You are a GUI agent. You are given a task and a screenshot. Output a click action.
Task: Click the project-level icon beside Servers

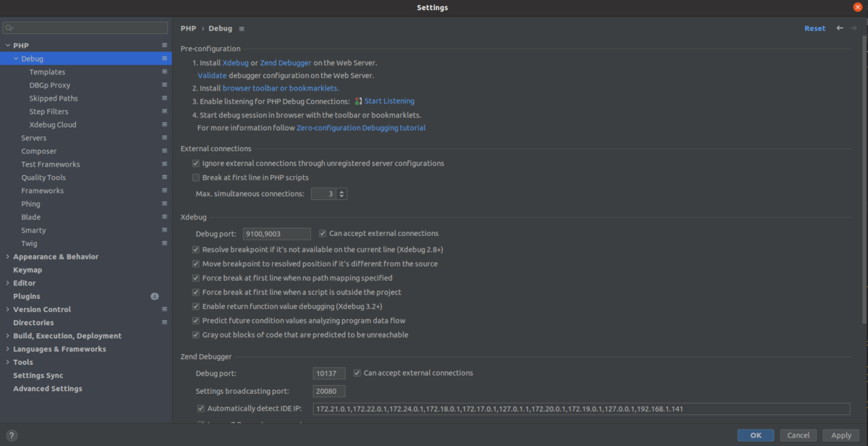pyautogui.click(x=164, y=138)
